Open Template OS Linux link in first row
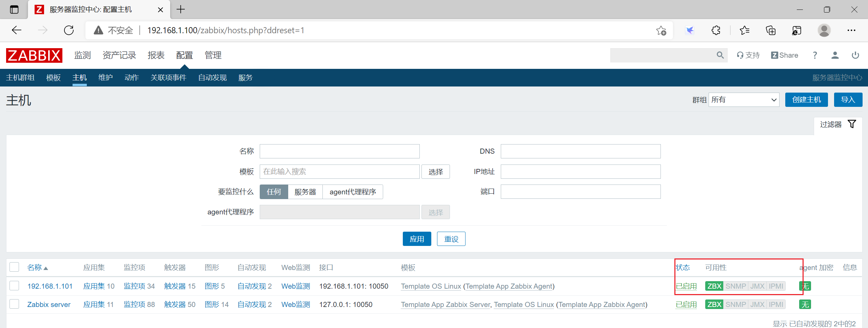Viewport: 868px width, 328px height. 431,286
